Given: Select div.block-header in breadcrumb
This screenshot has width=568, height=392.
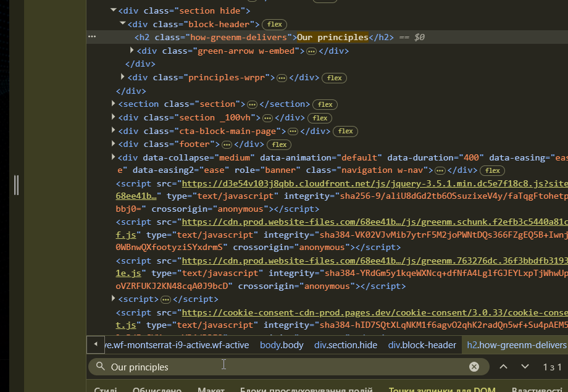Looking at the screenshot, I should [x=422, y=345].
